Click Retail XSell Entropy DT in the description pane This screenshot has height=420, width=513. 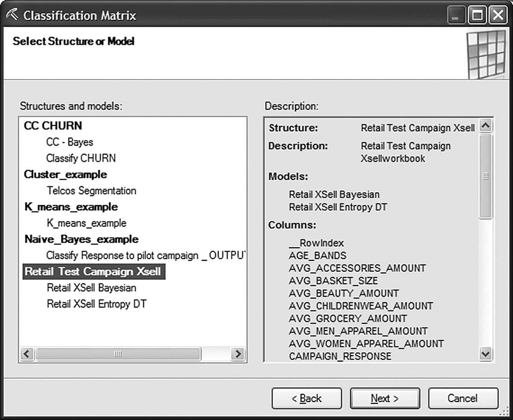pos(338,207)
